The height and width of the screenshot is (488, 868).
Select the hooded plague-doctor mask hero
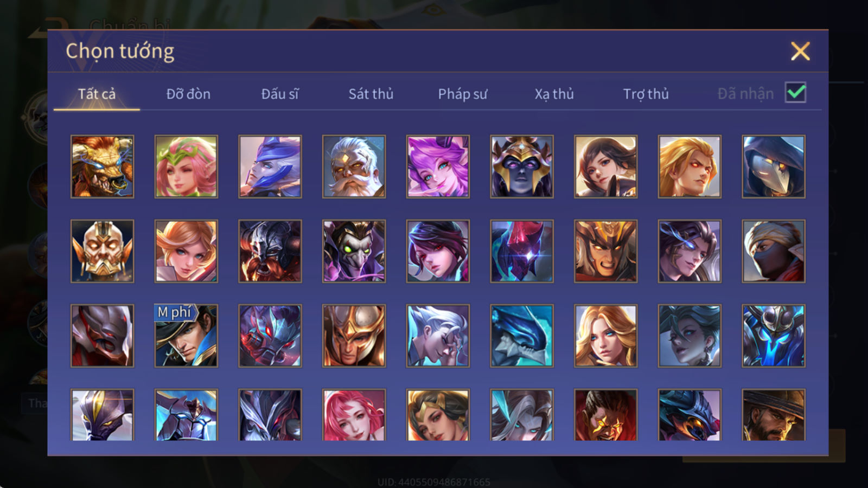point(774,166)
